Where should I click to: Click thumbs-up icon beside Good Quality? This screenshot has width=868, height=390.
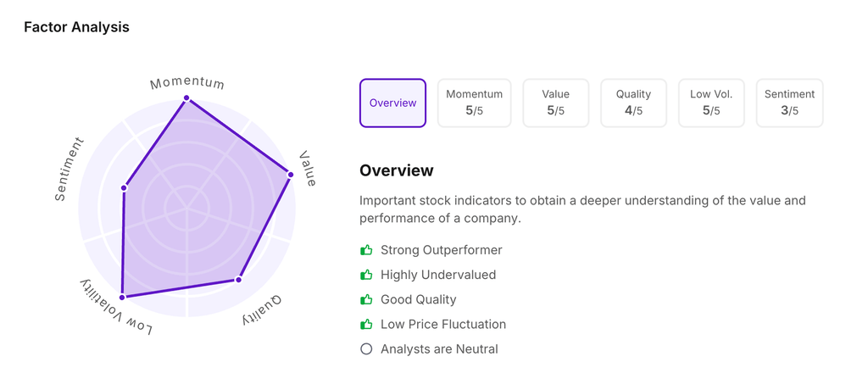point(366,299)
